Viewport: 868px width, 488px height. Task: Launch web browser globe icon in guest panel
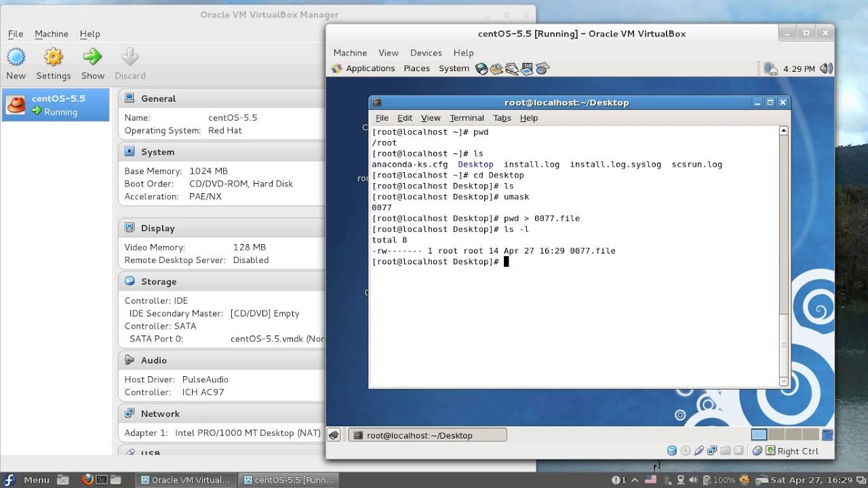[481, 68]
